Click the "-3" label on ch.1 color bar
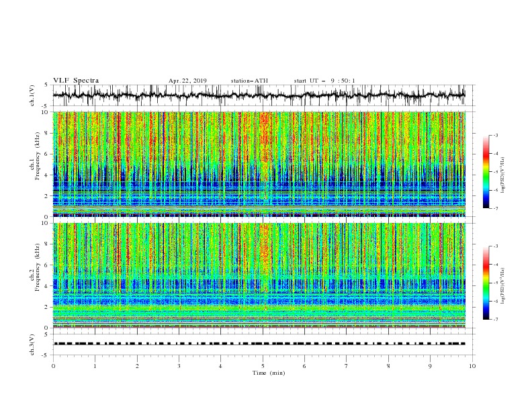 pos(496,135)
